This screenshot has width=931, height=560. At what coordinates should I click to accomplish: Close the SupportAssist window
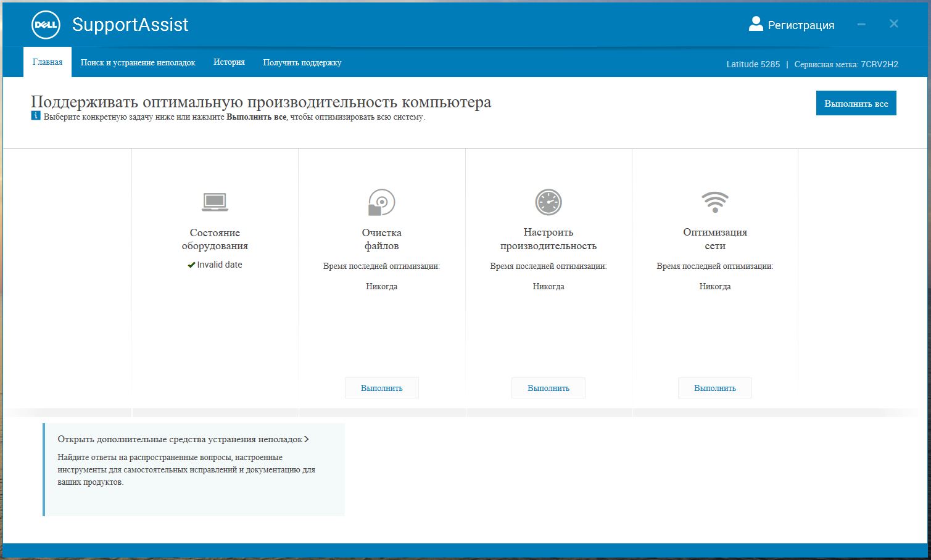tap(894, 24)
